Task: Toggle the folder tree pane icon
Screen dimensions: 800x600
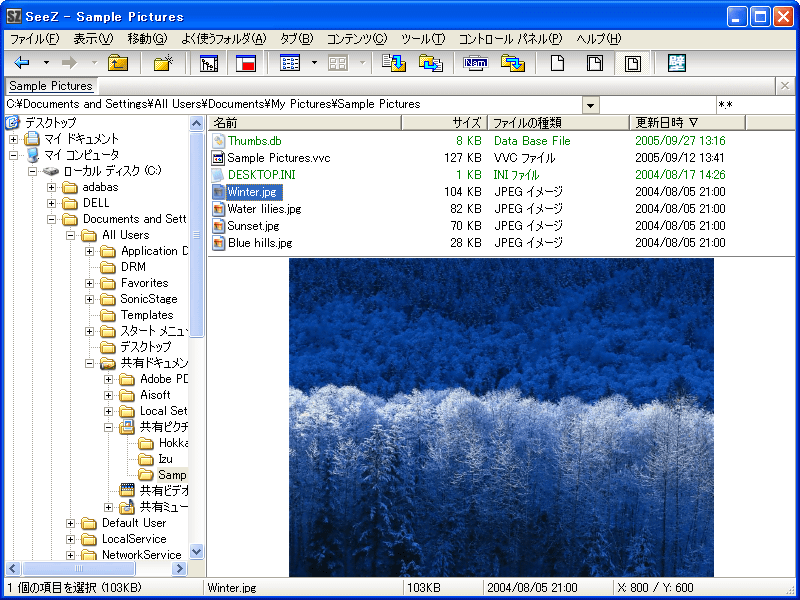Action: pyautogui.click(x=209, y=63)
